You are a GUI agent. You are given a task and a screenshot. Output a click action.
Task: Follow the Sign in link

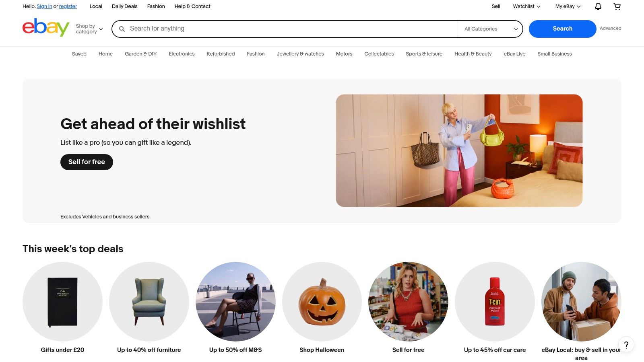(x=44, y=6)
